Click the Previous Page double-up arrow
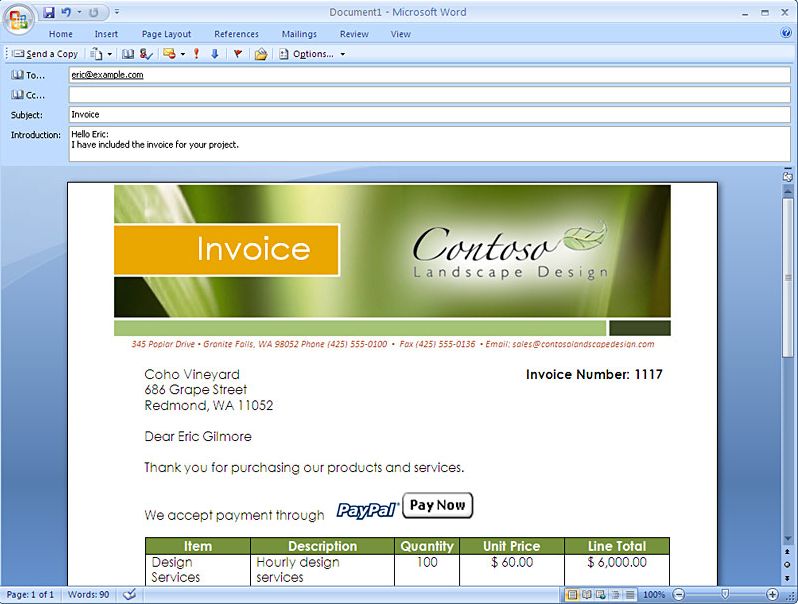Image resolution: width=798 pixels, height=604 pixels. click(787, 552)
